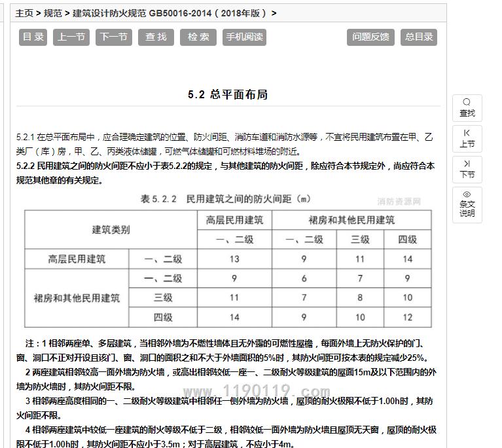Click the 下一节 button
Screen dimensions: 502x448
(114, 37)
